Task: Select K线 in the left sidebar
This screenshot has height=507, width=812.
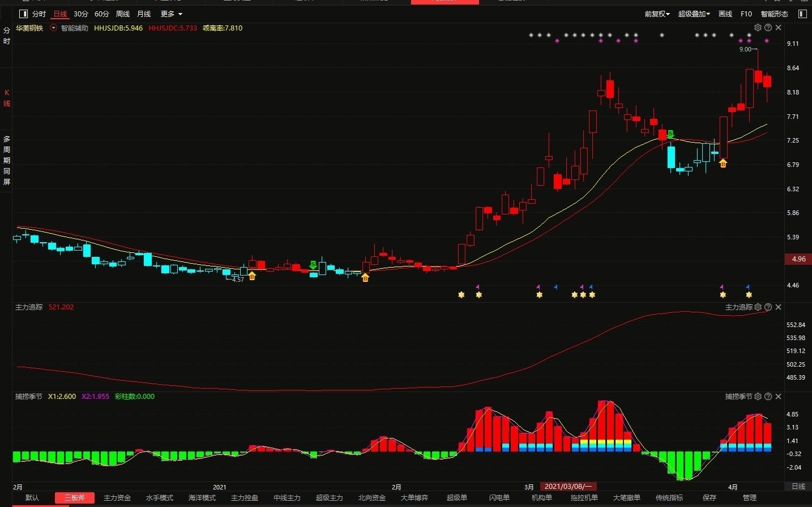Action: pos(7,98)
